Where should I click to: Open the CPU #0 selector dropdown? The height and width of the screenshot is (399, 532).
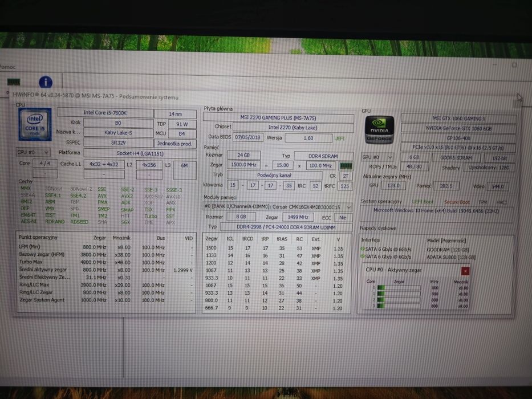(x=33, y=152)
